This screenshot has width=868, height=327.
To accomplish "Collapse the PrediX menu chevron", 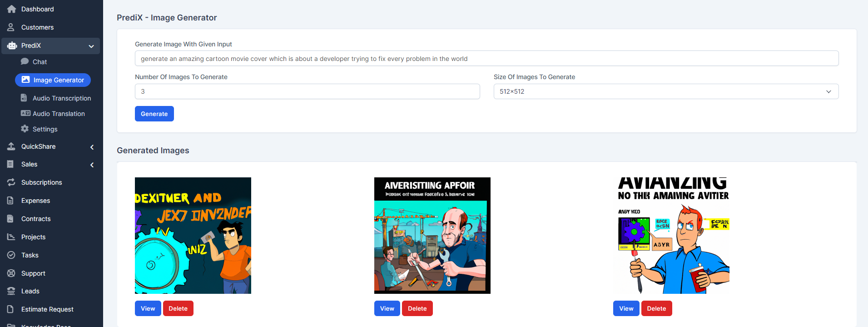I will coord(91,46).
